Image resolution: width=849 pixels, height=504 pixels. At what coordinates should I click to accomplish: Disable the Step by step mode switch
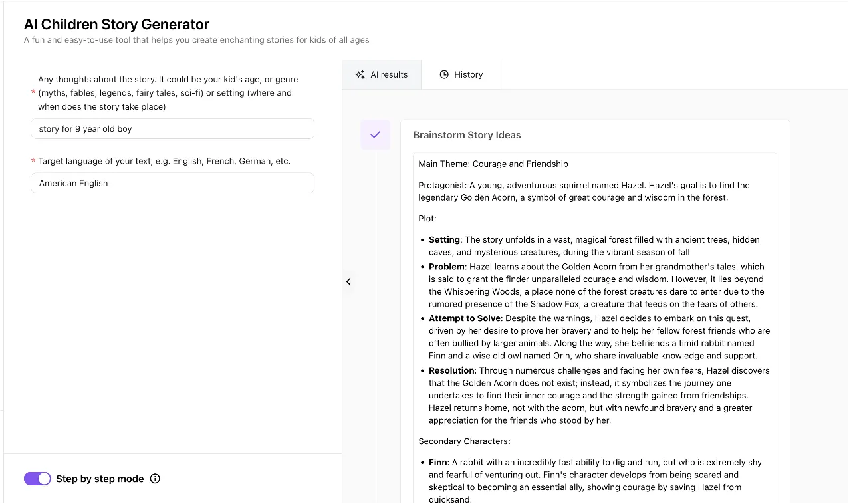(37, 479)
